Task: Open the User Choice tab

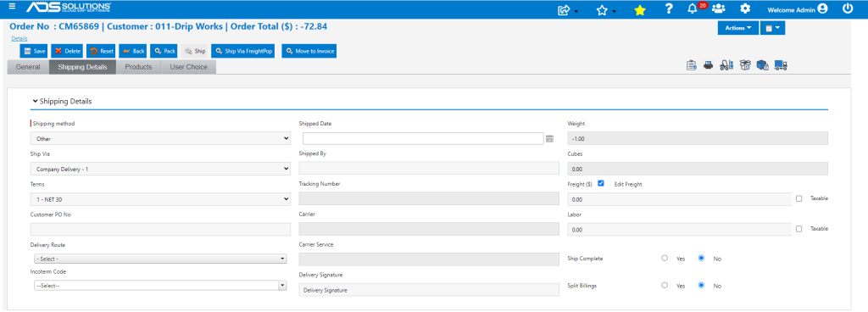Action: (x=189, y=67)
